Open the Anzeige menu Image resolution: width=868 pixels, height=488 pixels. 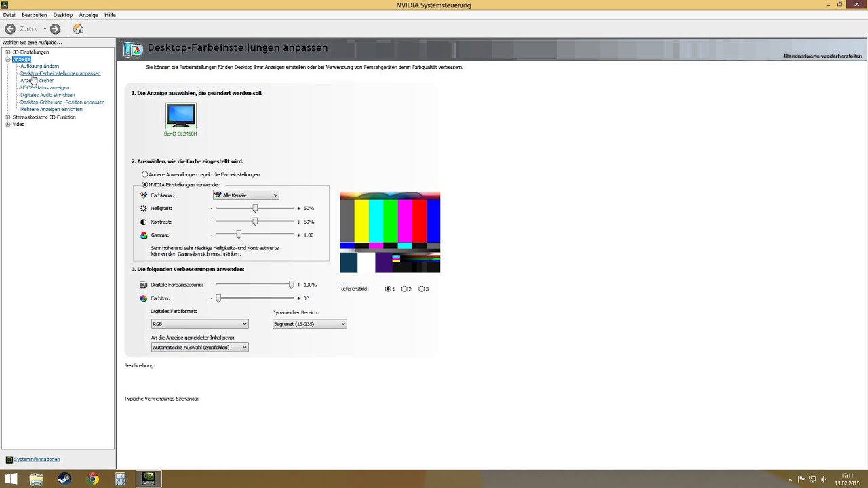(x=88, y=15)
